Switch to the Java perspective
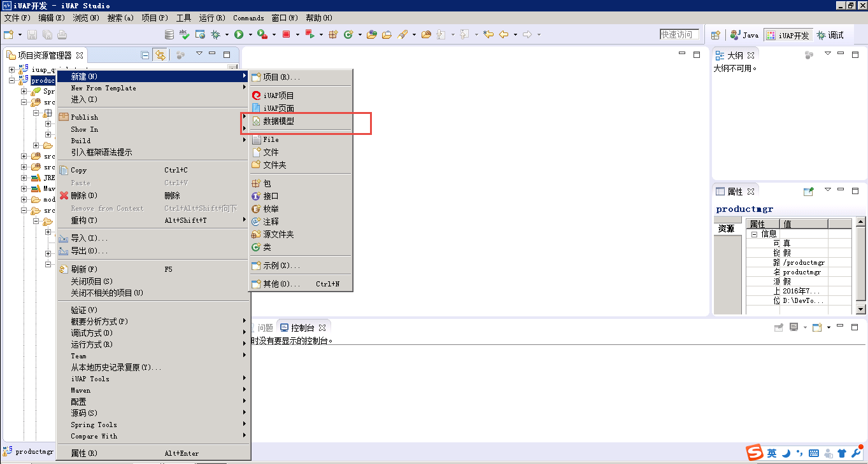 [x=744, y=35]
